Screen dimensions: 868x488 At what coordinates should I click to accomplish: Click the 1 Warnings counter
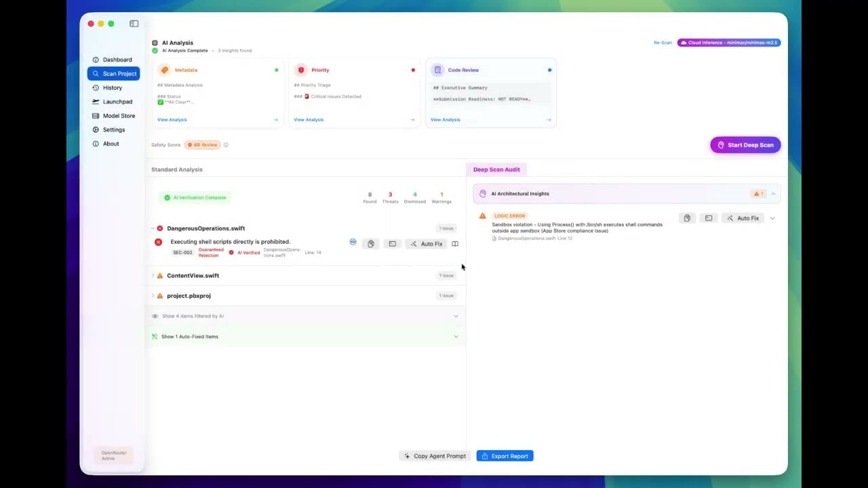(x=441, y=197)
